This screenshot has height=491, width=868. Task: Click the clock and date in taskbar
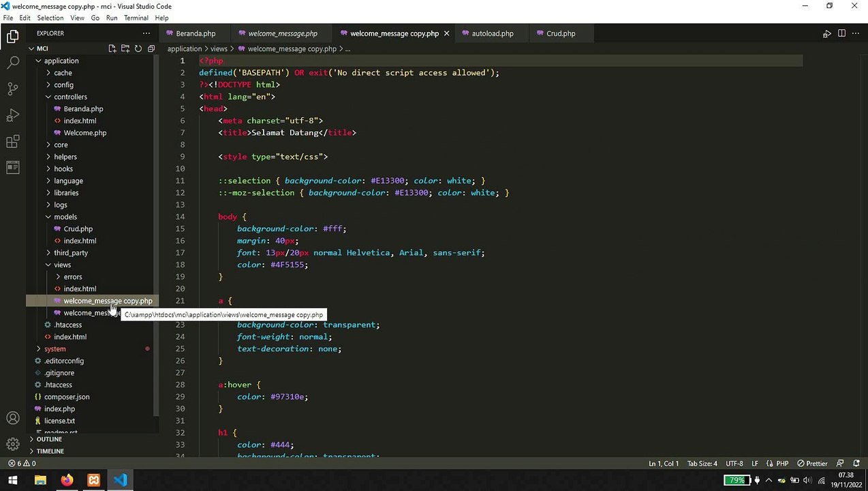[846, 479]
